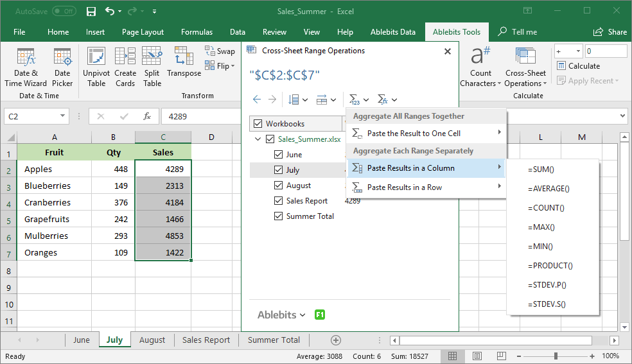Open the Date Picker tool
Screen dimensions: 632x364
coord(62,67)
